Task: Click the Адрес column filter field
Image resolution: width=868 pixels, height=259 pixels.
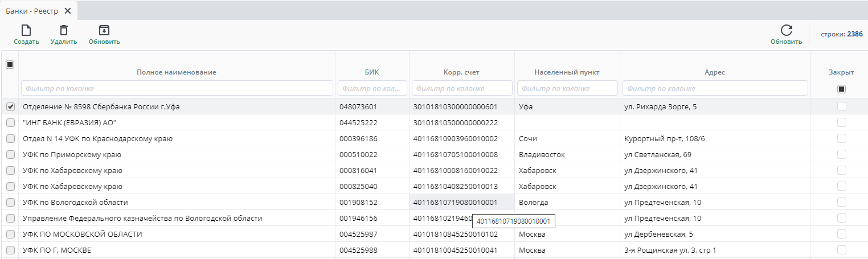Action: coord(715,88)
